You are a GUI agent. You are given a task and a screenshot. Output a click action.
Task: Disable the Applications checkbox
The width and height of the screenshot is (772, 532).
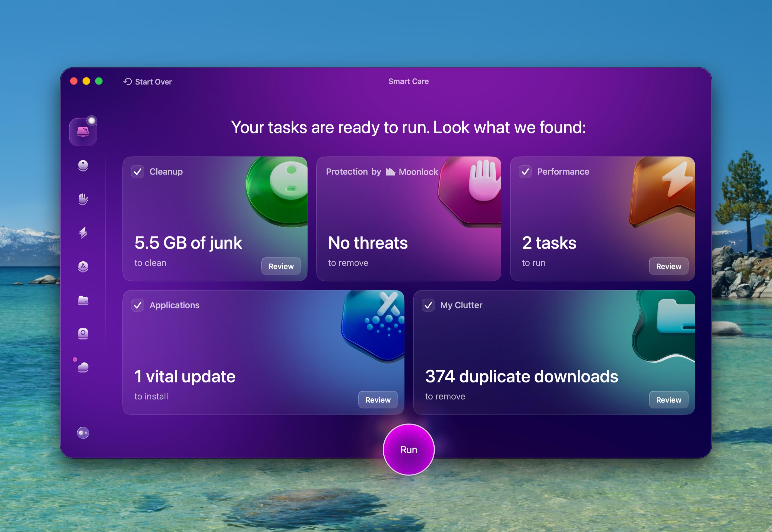(137, 305)
